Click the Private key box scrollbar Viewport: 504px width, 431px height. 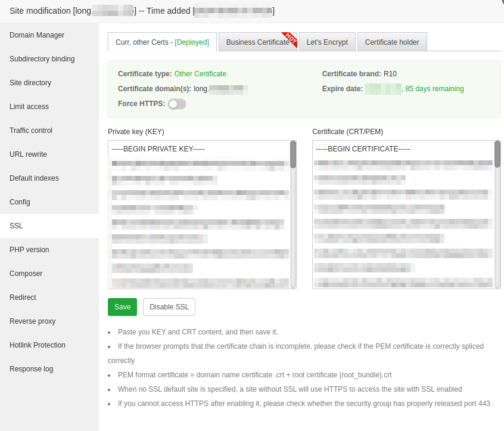point(293,155)
